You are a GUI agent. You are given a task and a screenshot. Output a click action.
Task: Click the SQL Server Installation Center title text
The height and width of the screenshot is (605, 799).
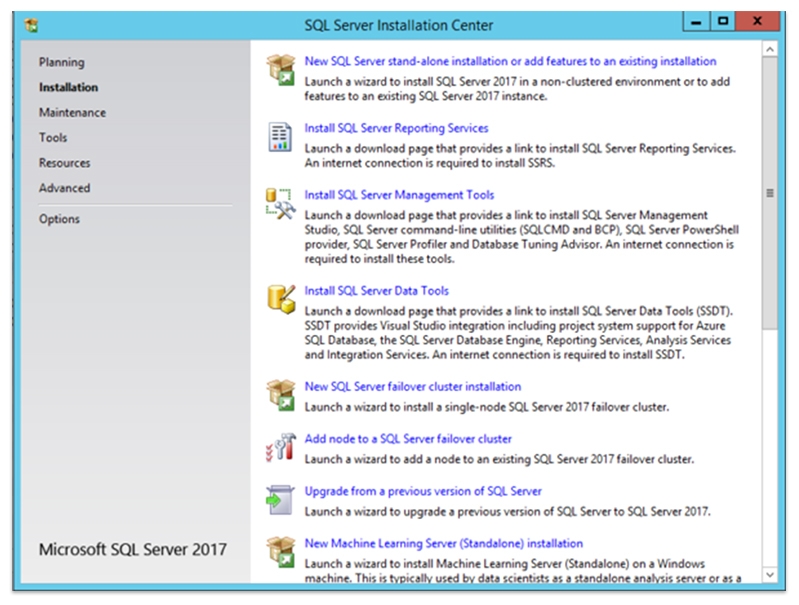pos(399,25)
